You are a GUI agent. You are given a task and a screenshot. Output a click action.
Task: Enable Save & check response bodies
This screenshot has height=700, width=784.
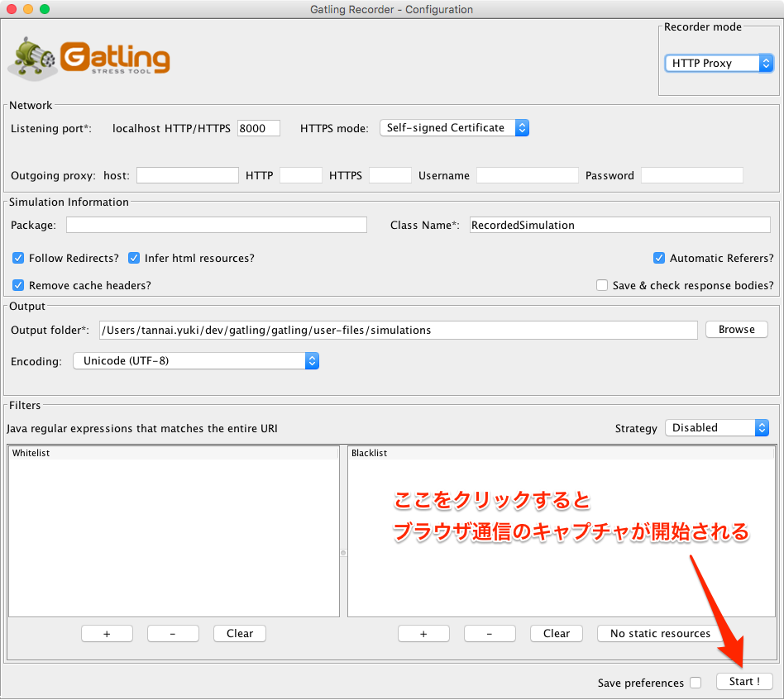pyautogui.click(x=602, y=285)
